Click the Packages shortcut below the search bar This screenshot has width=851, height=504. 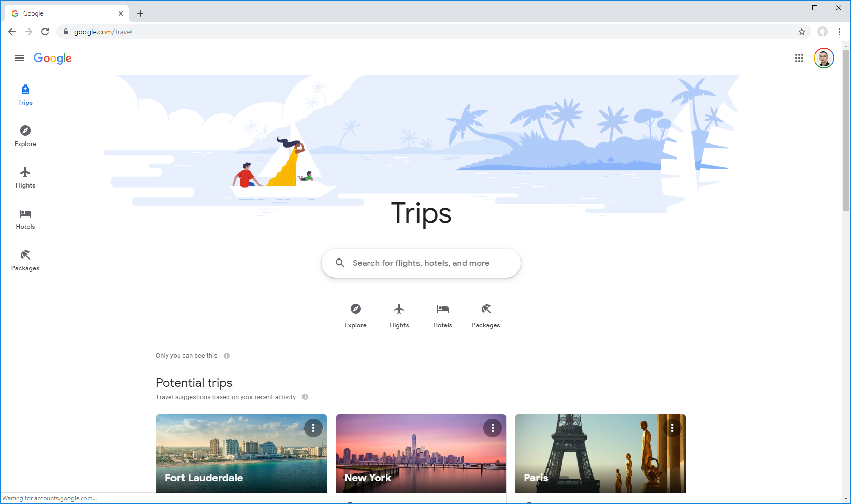(486, 315)
